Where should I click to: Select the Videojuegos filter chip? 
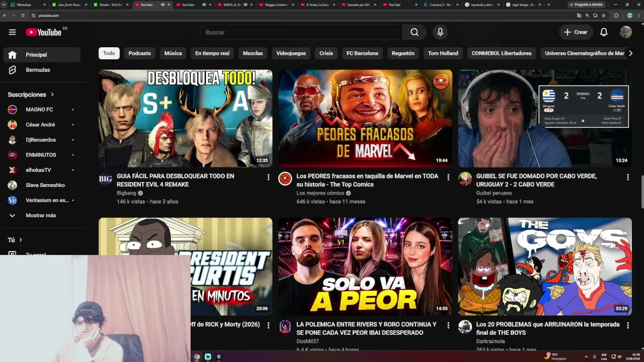tap(291, 53)
